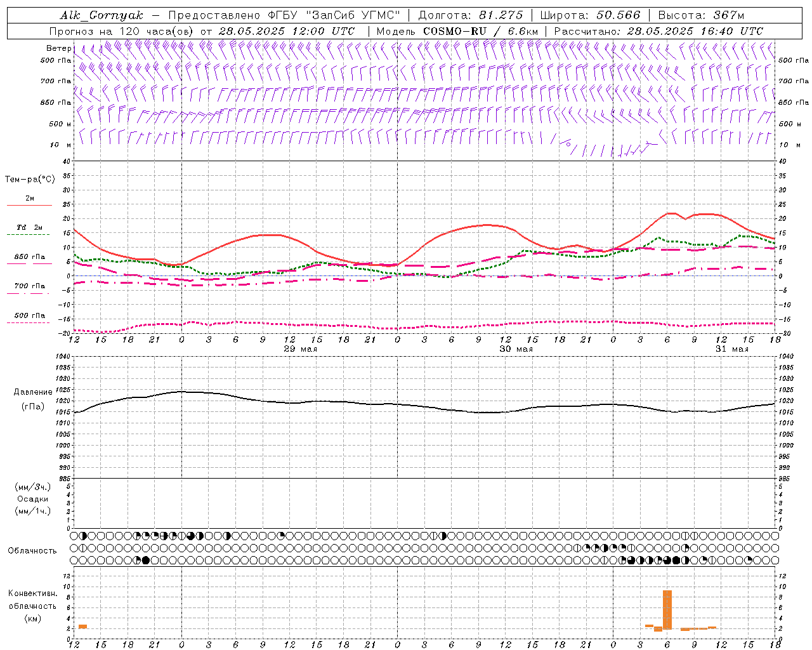Click the '(мм/1ч.)' precipitation unit label
The width and height of the screenshot is (812, 650).
[33, 511]
